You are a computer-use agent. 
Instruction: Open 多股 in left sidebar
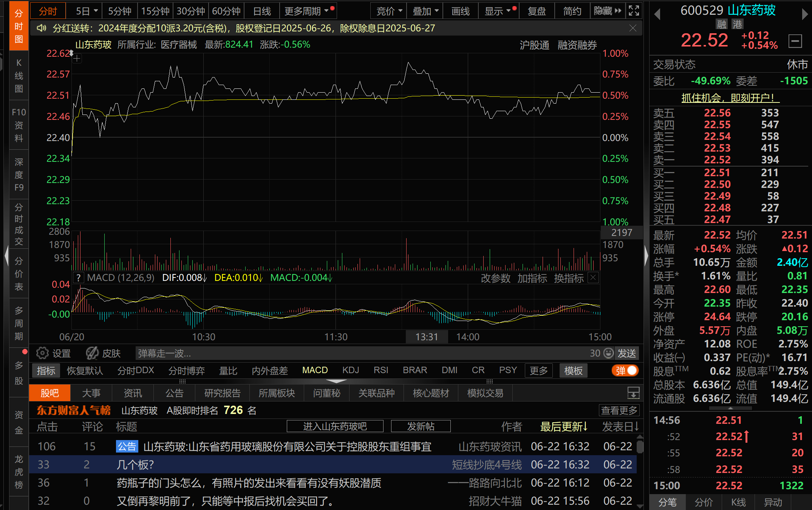[x=19, y=373]
